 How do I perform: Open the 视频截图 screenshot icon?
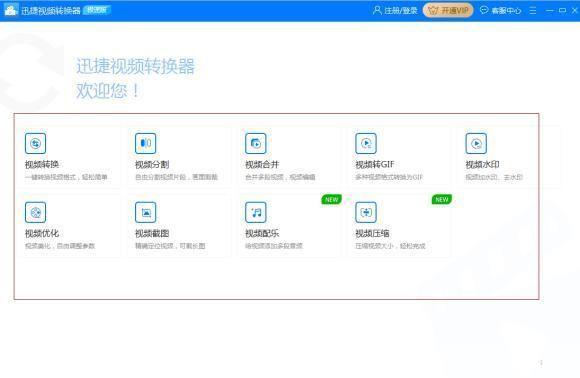[x=145, y=212]
